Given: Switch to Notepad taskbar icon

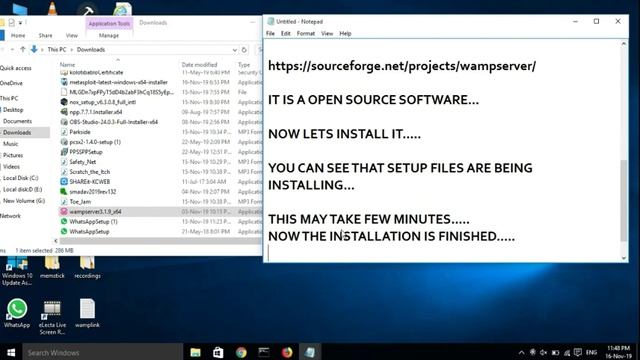Looking at the screenshot, I should click(x=310, y=352).
